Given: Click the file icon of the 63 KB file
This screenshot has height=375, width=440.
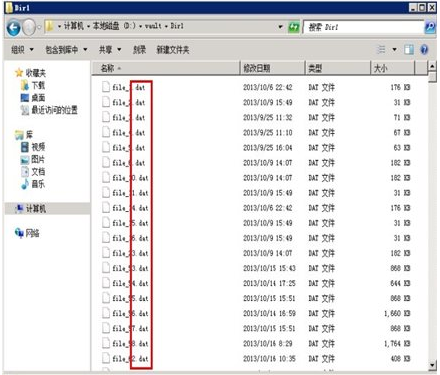Looking at the screenshot, I should tap(106, 147).
